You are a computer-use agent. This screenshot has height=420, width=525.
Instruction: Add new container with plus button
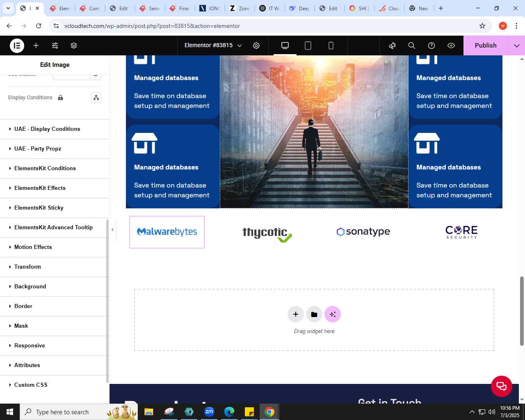[296, 314]
